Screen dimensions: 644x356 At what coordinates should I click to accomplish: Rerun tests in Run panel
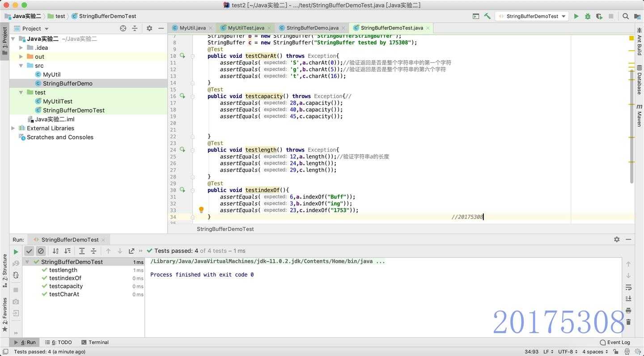coord(16,251)
